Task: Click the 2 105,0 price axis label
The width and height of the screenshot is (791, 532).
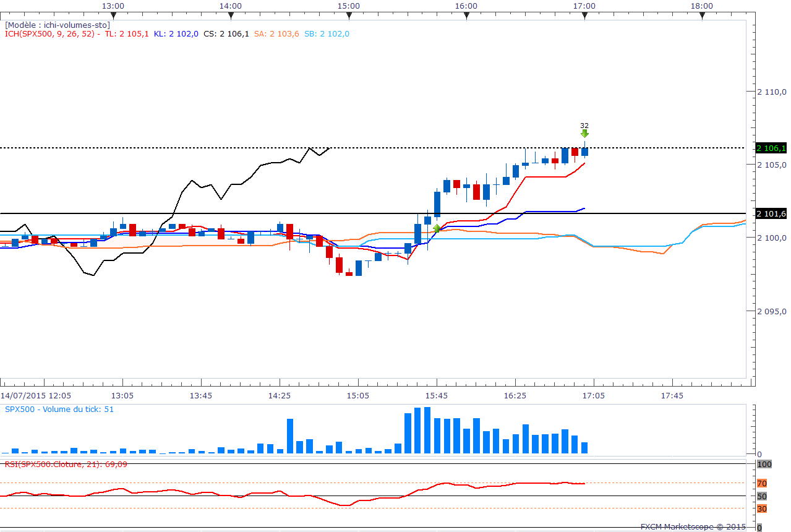Action: (772, 165)
